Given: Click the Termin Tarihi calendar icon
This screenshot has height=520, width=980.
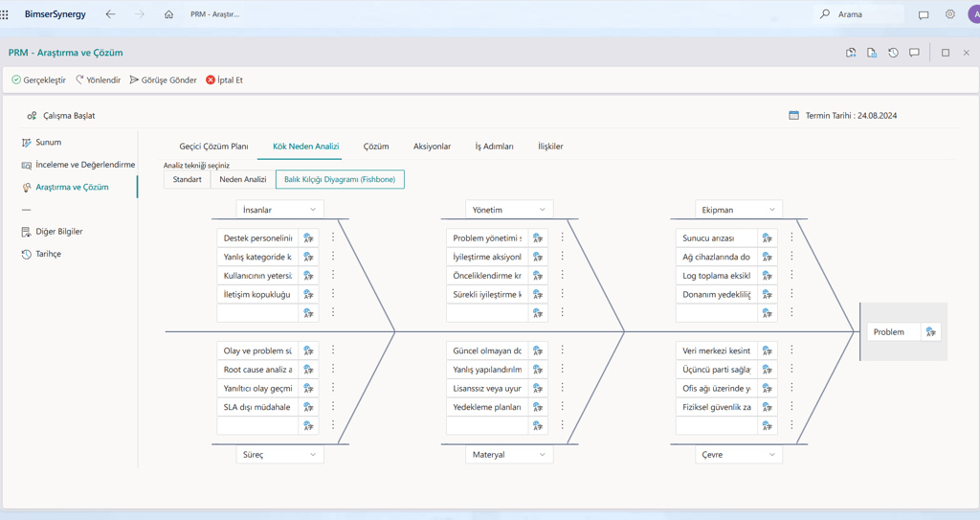Looking at the screenshot, I should [x=793, y=116].
